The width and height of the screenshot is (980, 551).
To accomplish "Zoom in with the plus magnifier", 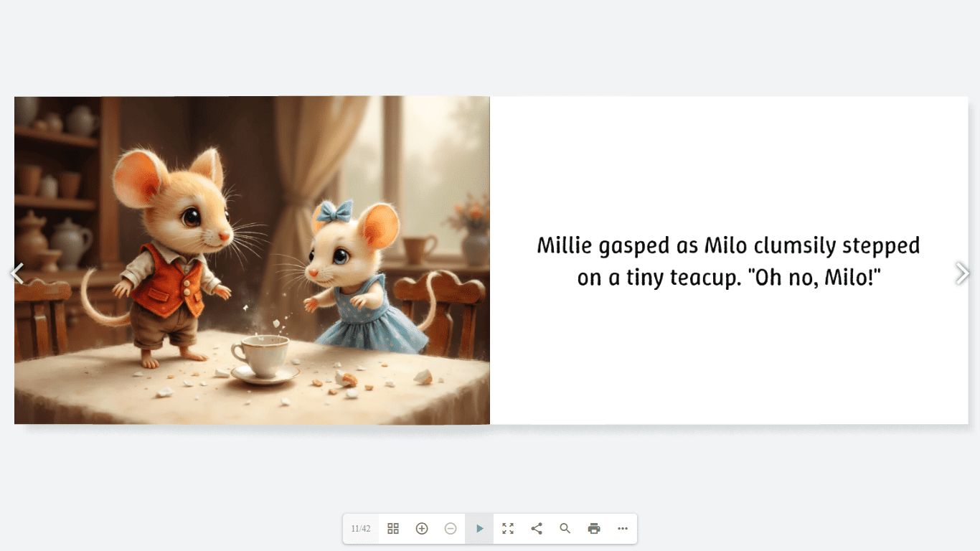I will (422, 529).
